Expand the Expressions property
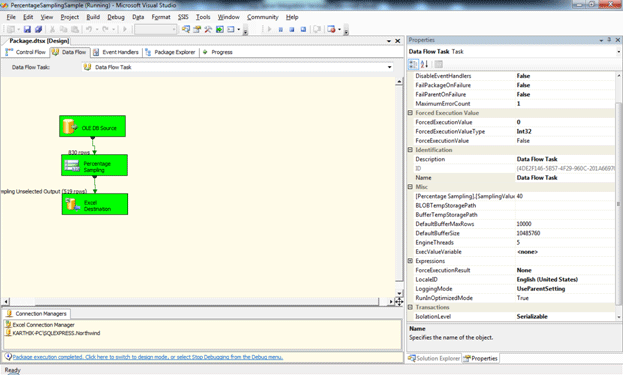Viewport: 623px width, 375px height. click(x=410, y=261)
